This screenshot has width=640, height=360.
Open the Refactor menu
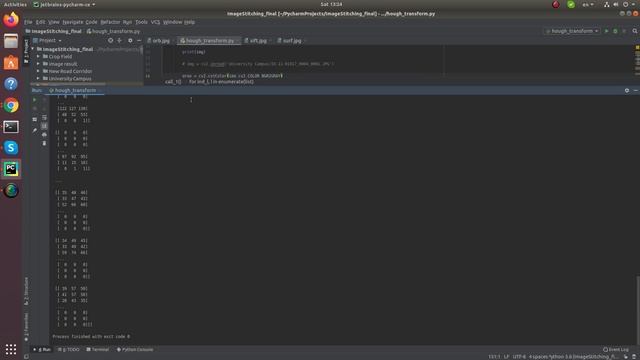(110, 22)
